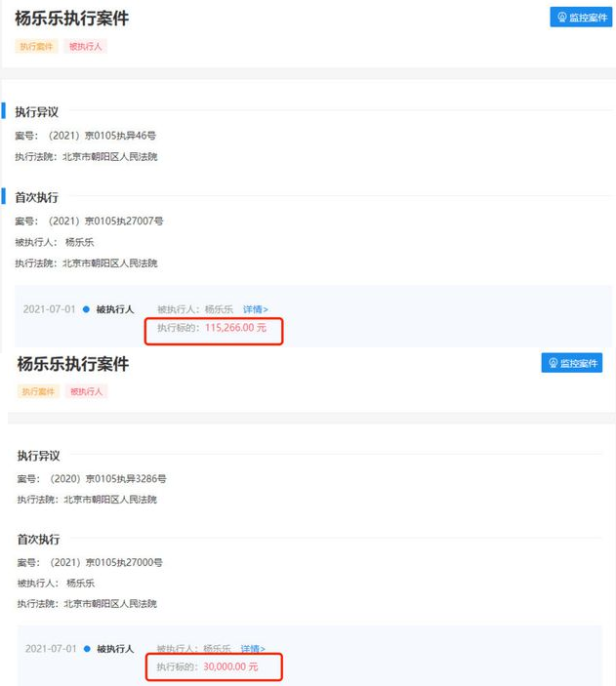The width and height of the screenshot is (616, 686).
Task: Open 详情> link above 115,266.00 元
Action: (x=255, y=309)
